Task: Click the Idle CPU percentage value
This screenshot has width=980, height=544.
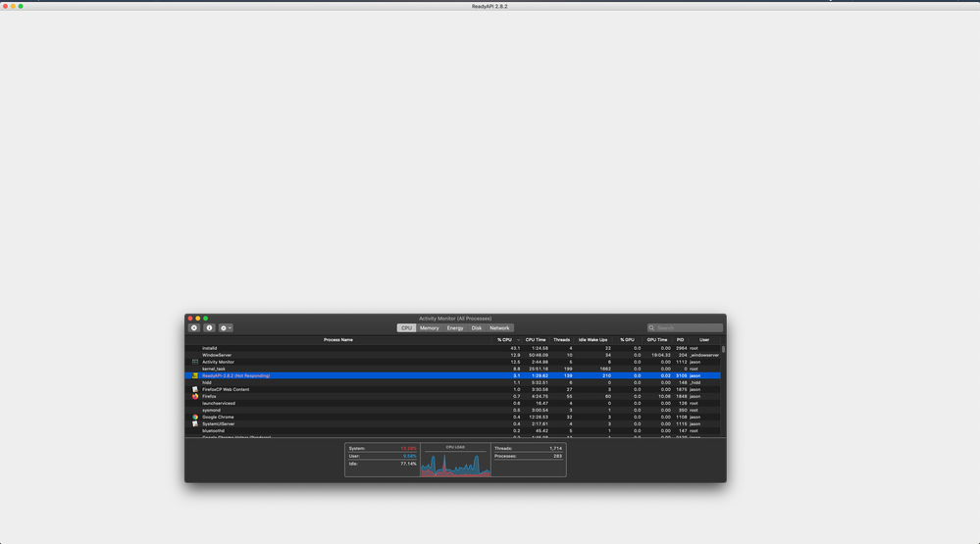Action: [408, 464]
